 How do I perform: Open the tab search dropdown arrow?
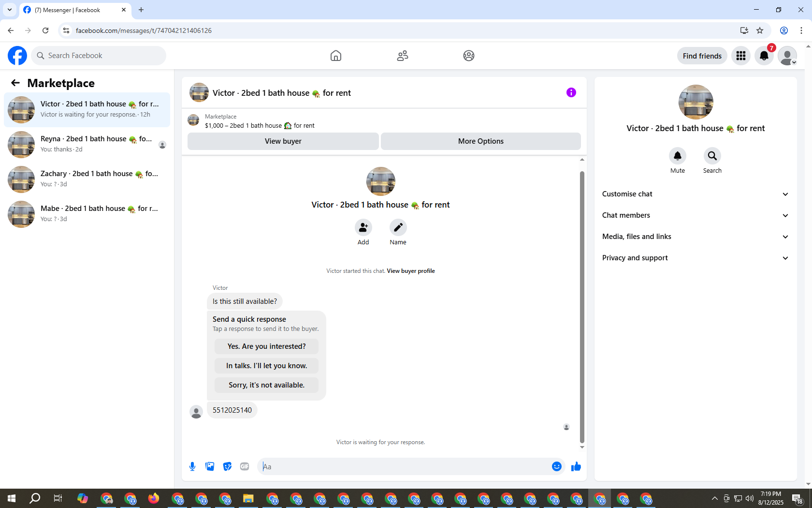10,10
